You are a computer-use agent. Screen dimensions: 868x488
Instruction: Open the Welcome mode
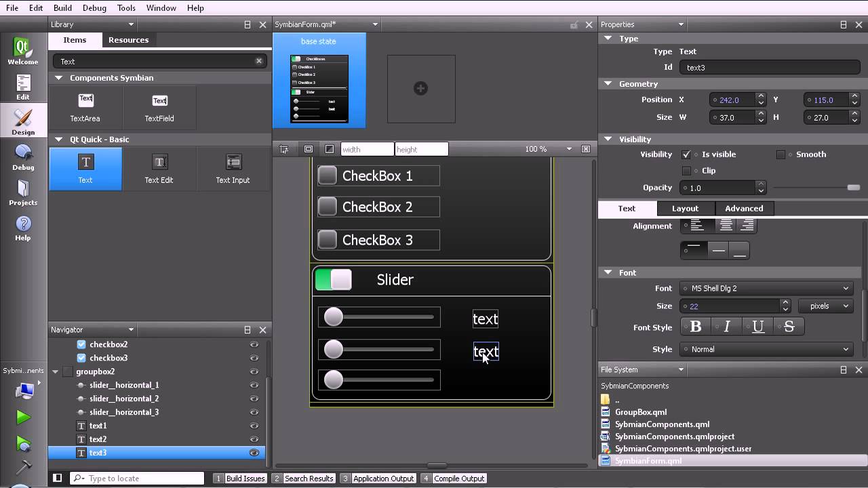coord(22,52)
